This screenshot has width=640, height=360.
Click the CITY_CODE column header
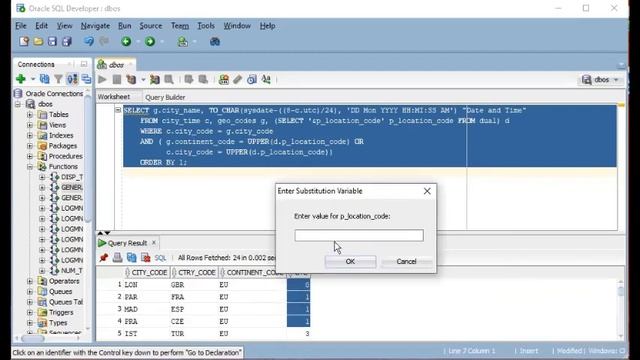(147, 272)
